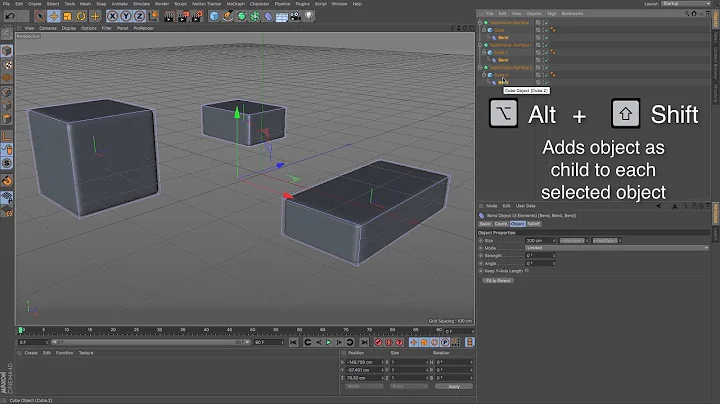Select Model mode in left toolbar

7,50
